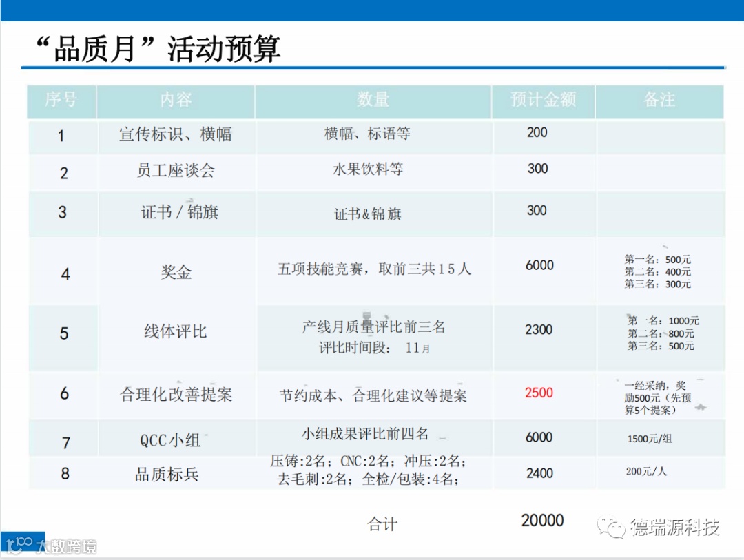
Task: Click the 合计 label
Action: point(382,524)
